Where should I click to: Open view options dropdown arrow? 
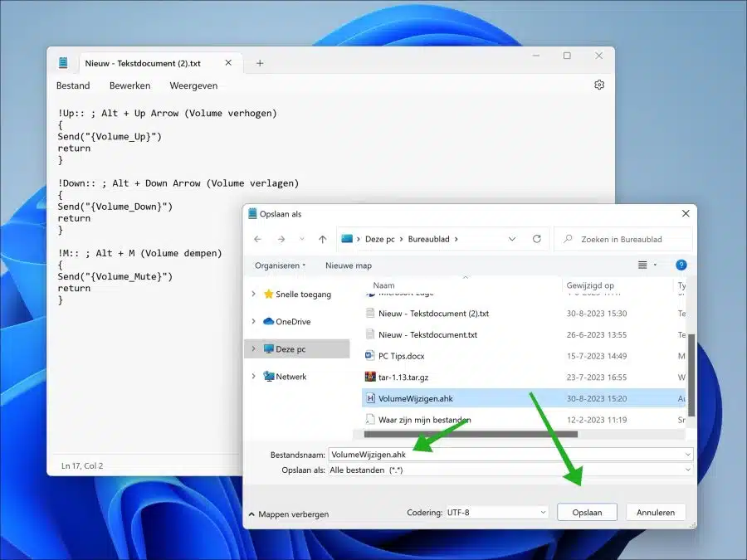coord(655,265)
